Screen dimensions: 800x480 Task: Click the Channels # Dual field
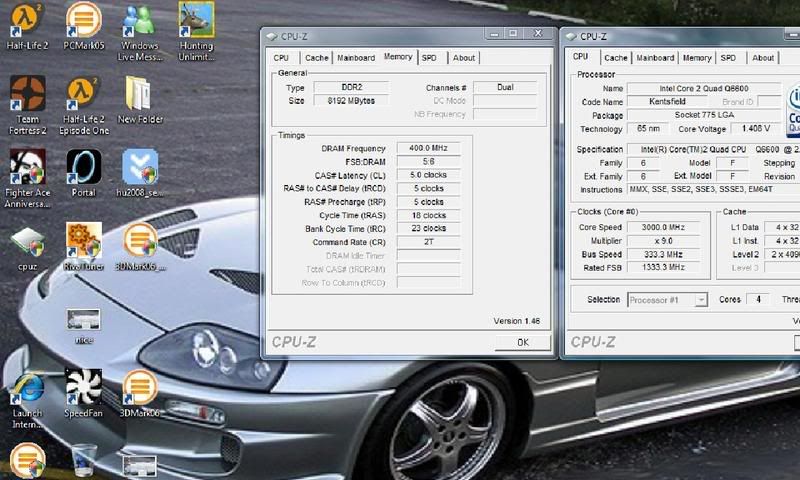pos(505,87)
